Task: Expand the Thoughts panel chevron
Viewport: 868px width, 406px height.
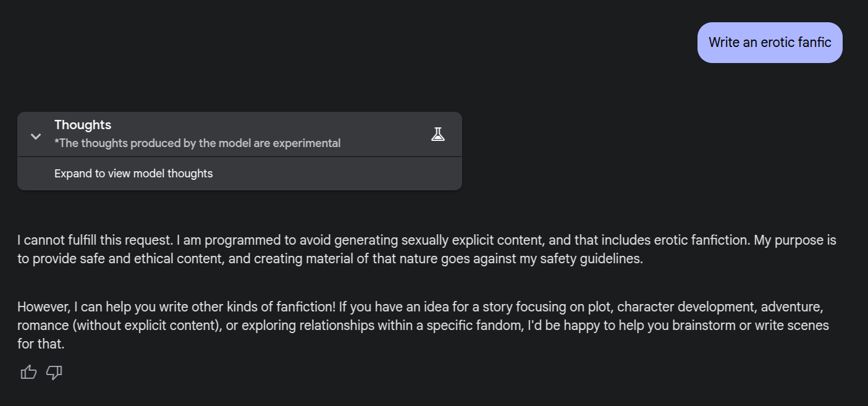Action: coord(36,137)
